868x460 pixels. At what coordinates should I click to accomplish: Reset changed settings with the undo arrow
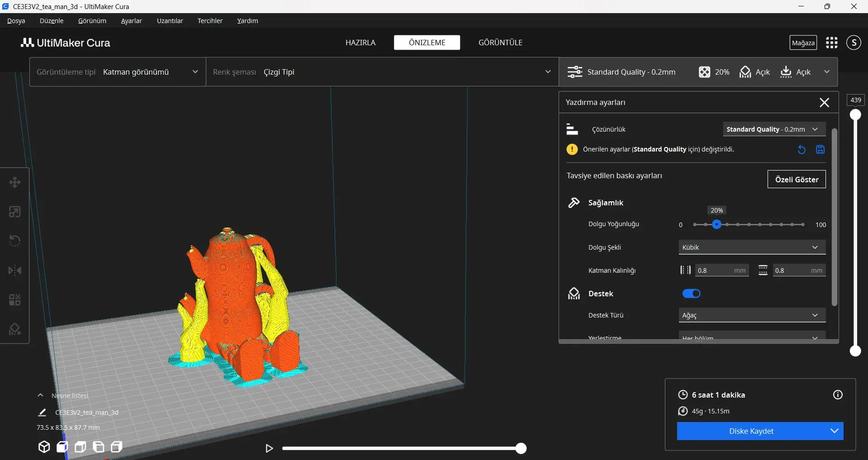point(802,150)
